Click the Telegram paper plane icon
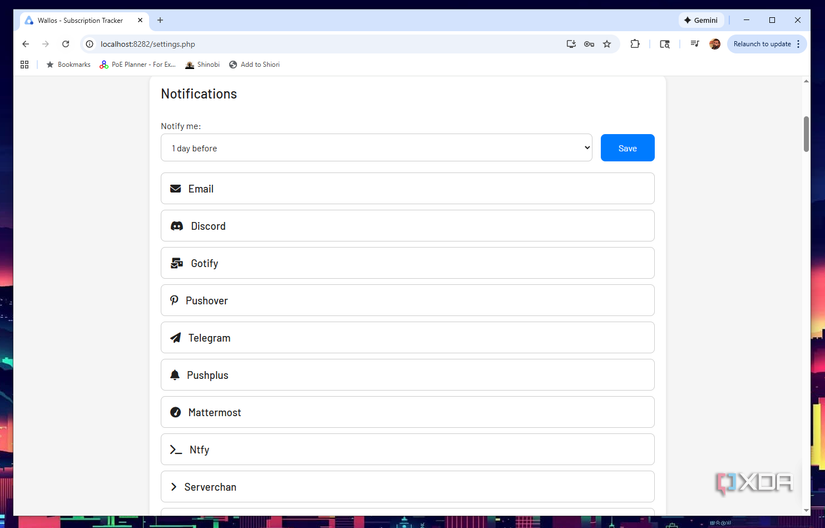 175,338
